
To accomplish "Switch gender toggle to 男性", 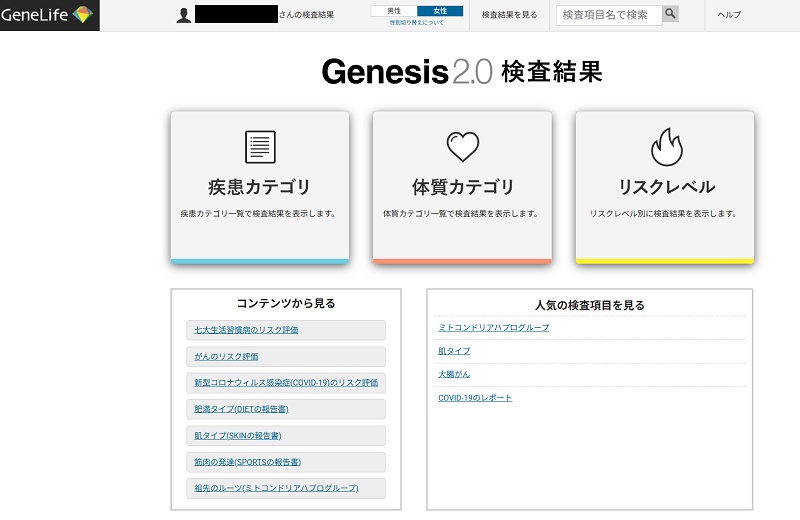I will tap(394, 11).
